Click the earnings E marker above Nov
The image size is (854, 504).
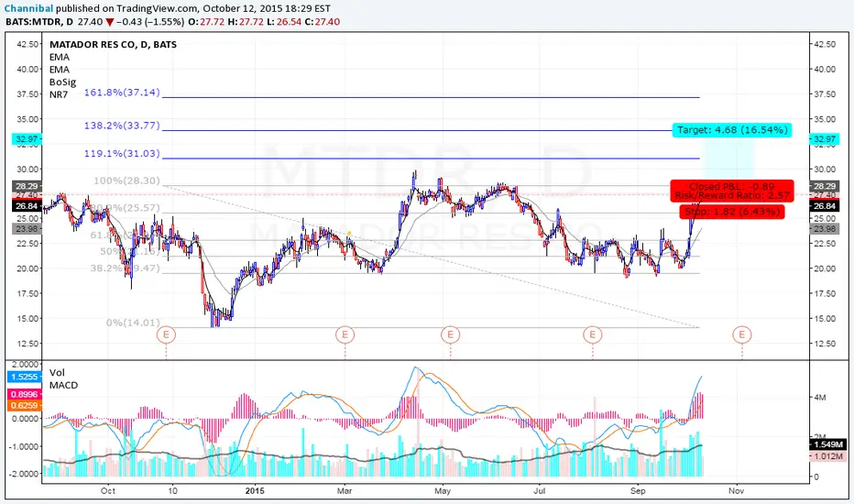click(742, 334)
